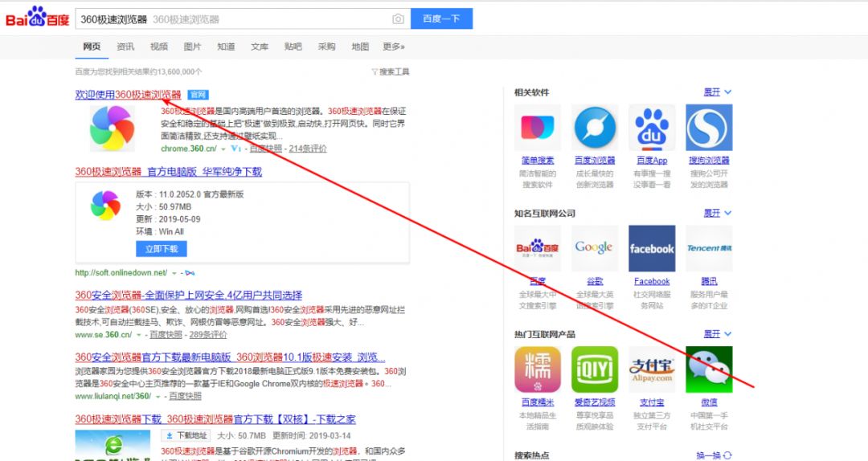868x461 pixels.
Task: Open 360安全浏览器-全面保护上网安全 result link
Action: [x=189, y=295]
